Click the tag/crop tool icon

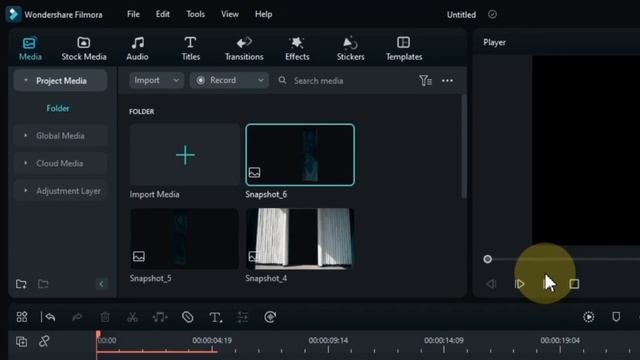[187, 317]
